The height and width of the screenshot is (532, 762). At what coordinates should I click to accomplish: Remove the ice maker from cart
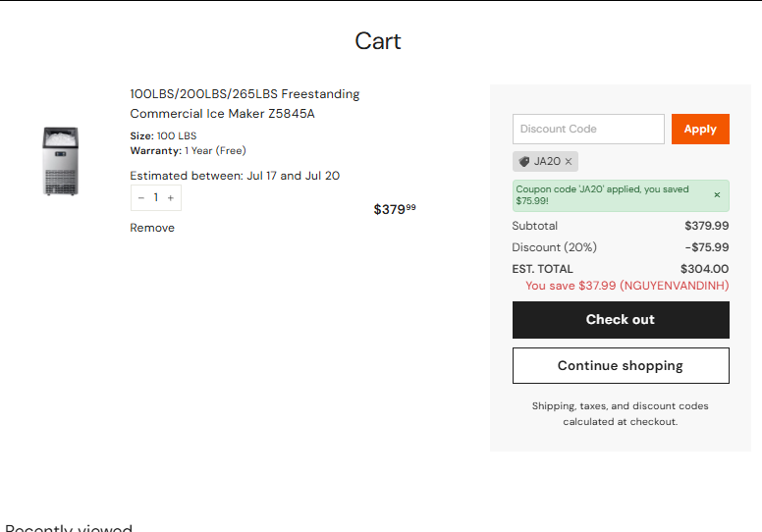coord(152,228)
